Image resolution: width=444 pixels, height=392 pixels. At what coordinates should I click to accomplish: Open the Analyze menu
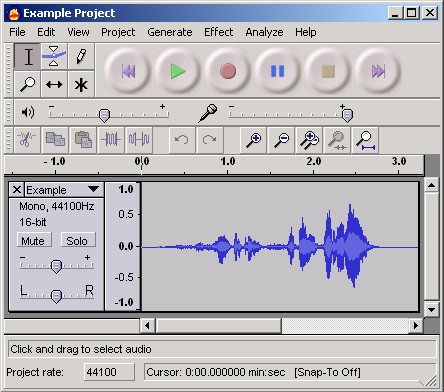(x=264, y=32)
